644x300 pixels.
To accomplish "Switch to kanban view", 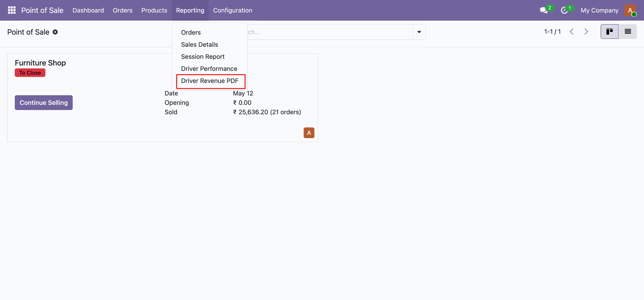I will click(x=609, y=32).
